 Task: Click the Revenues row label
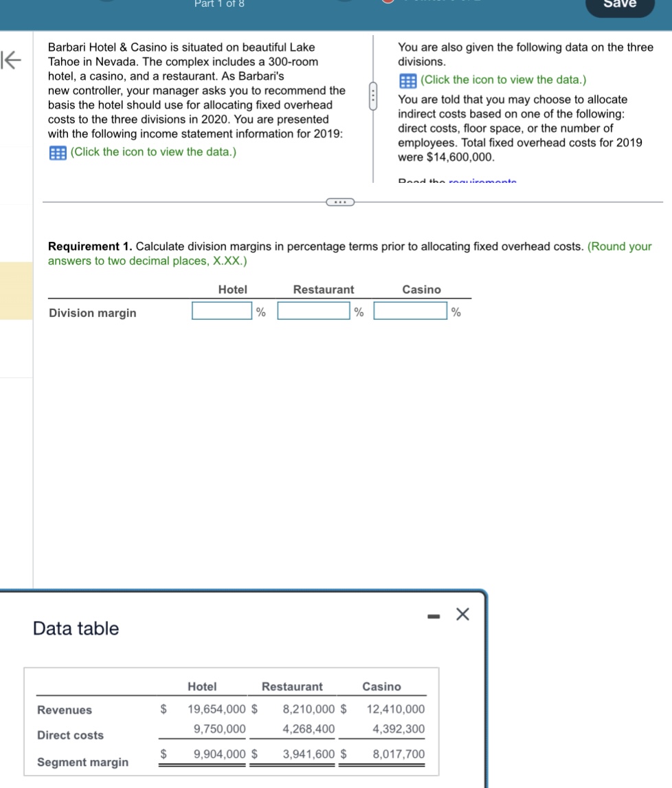coord(65,710)
